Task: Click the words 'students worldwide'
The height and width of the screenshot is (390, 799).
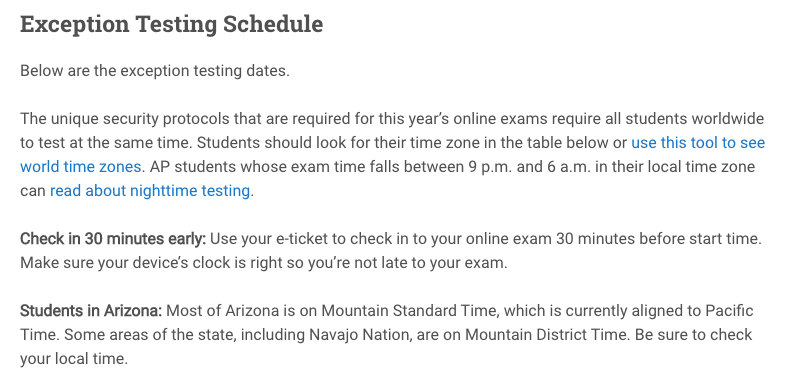Action: coord(695,119)
